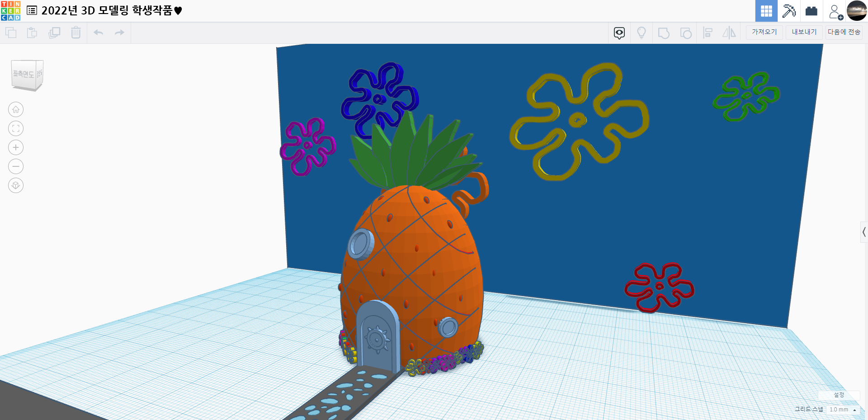Click the Copy toolbar icon
This screenshot has height=420, width=868.
(11, 33)
